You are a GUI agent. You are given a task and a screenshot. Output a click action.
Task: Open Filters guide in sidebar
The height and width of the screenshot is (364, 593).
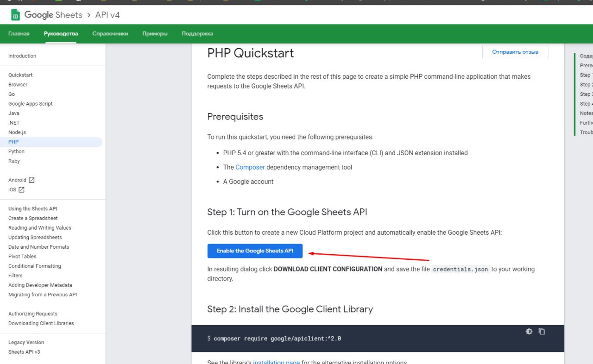coord(15,276)
